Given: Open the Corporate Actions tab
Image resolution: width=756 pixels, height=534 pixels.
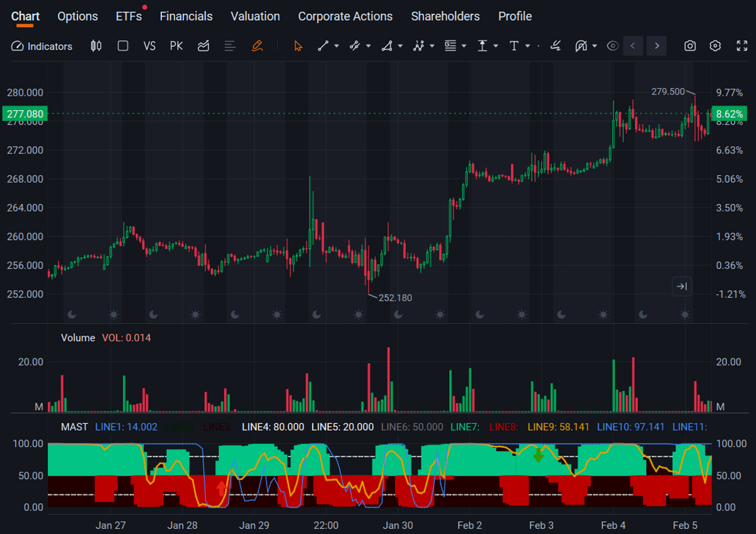Looking at the screenshot, I should pyautogui.click(x=345, y=16).
